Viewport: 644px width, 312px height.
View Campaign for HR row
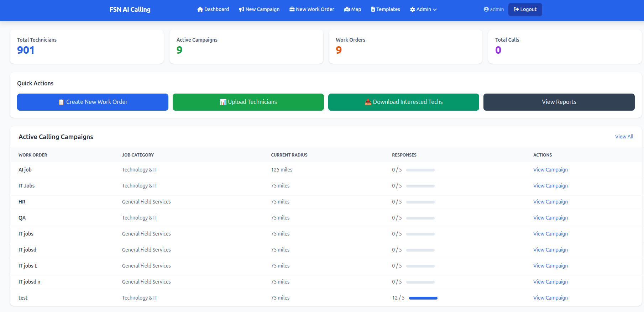click(550, 202)
